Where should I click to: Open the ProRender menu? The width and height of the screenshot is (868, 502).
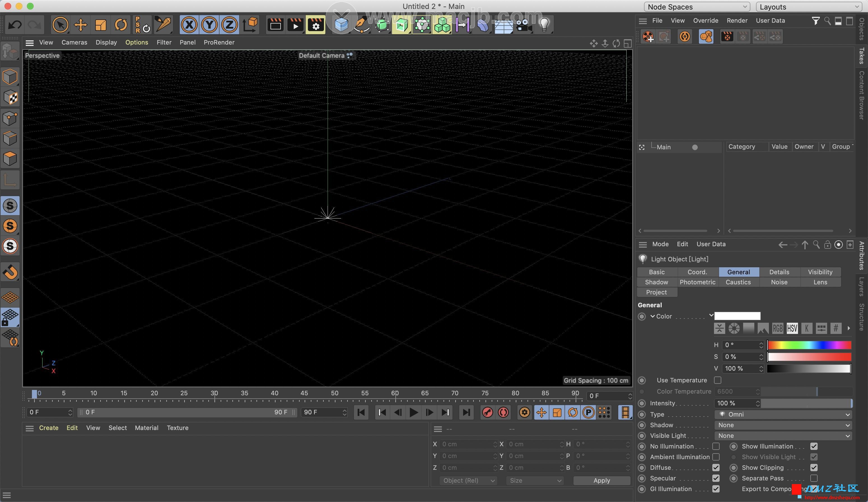[219, 42]
